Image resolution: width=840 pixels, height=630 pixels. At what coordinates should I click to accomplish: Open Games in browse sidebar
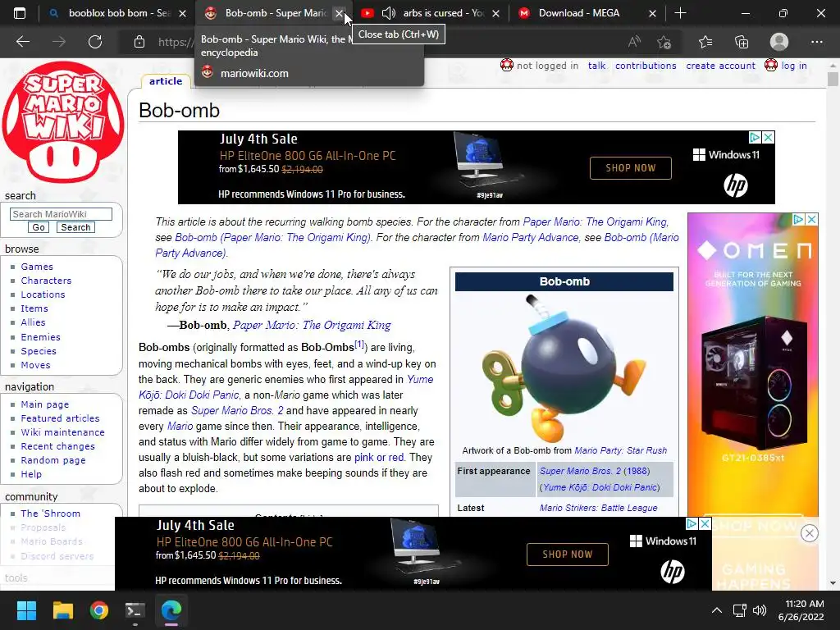pos(37,267)
